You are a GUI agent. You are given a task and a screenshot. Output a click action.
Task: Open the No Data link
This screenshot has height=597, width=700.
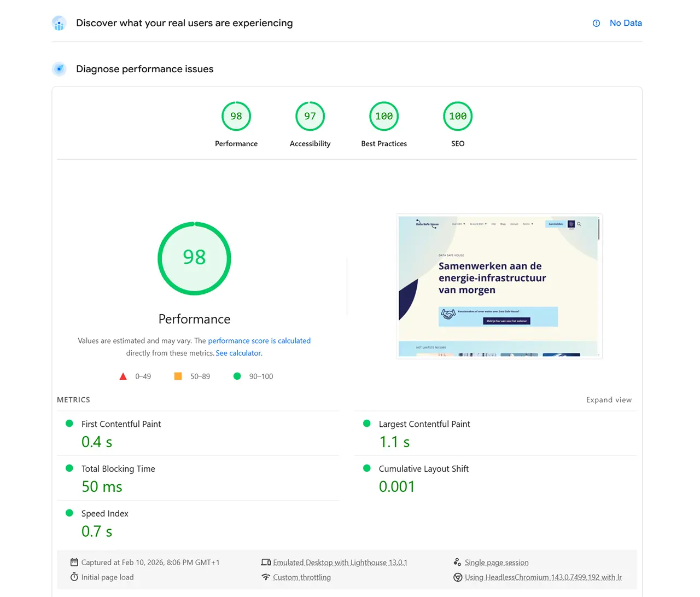pyautogui.click(x=626, y=23)
